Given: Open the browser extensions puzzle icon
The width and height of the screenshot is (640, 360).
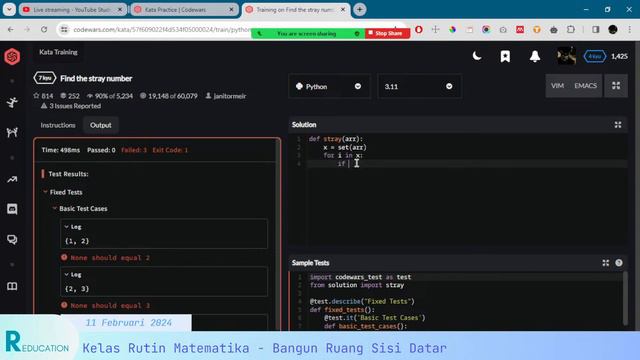Looking at the screenshot, I should click(571, 29).
